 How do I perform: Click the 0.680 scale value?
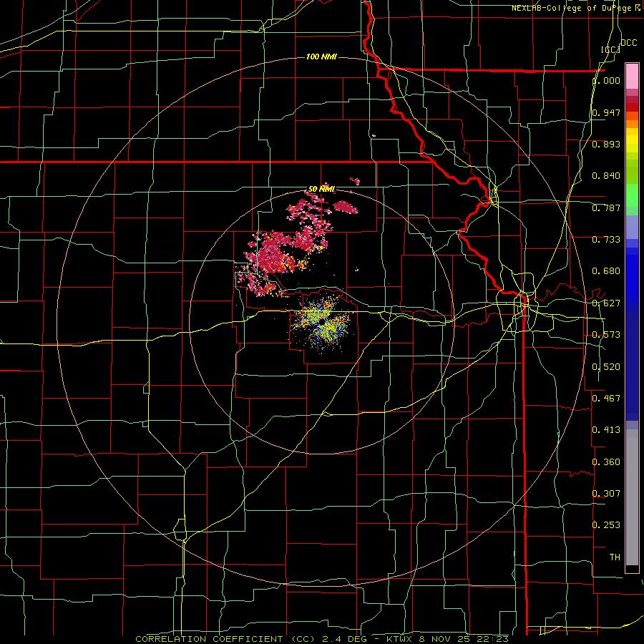606,271
